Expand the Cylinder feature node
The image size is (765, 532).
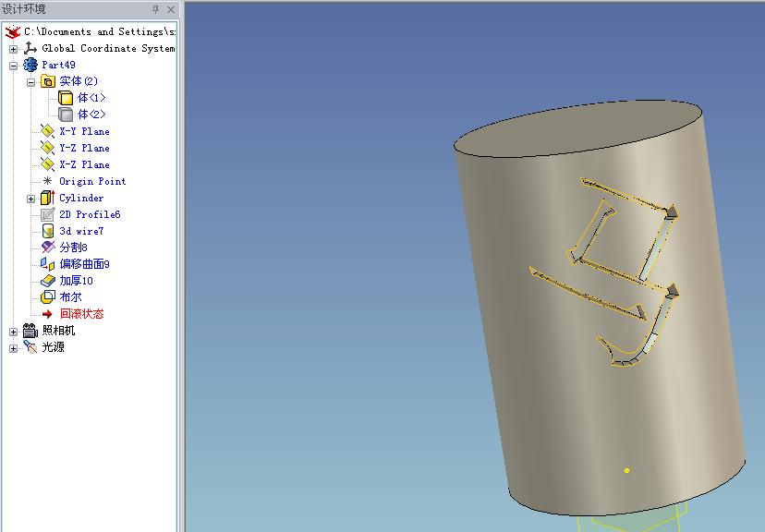click(x=30, y=199)
